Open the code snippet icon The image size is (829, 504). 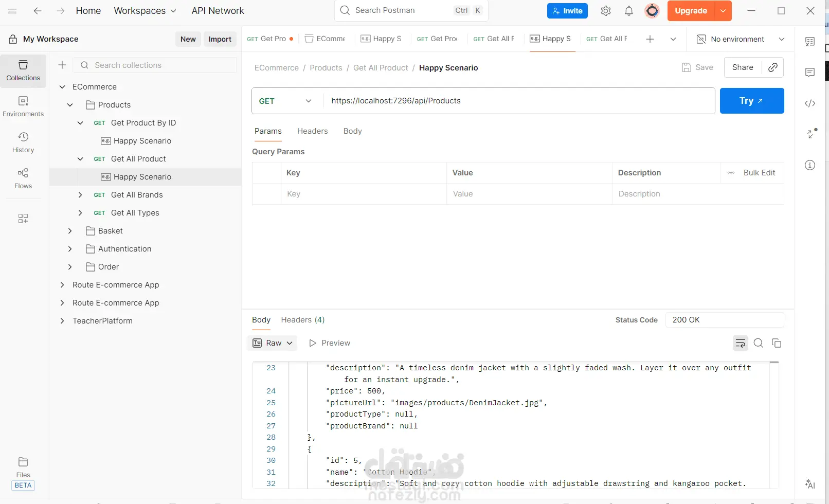[x=810, y=103]
